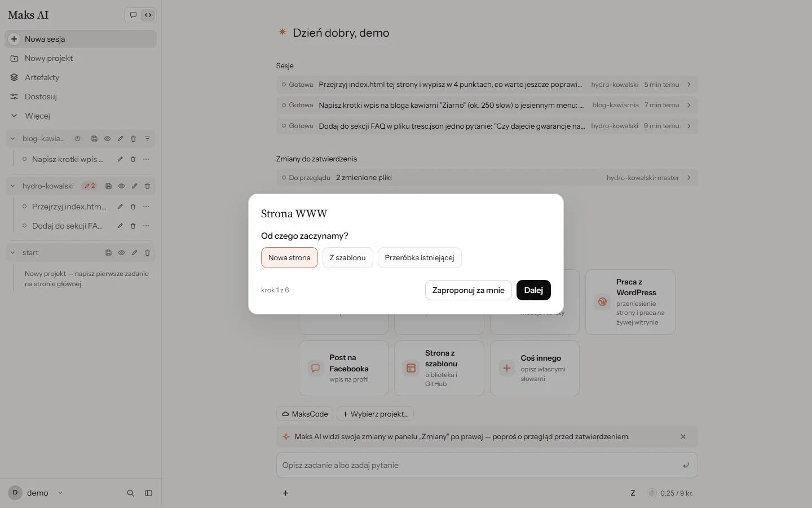Edit the 'Przejrzyj index.htm' session name
The width and height of the screenshot is (812, 508).
pos(120,207)
